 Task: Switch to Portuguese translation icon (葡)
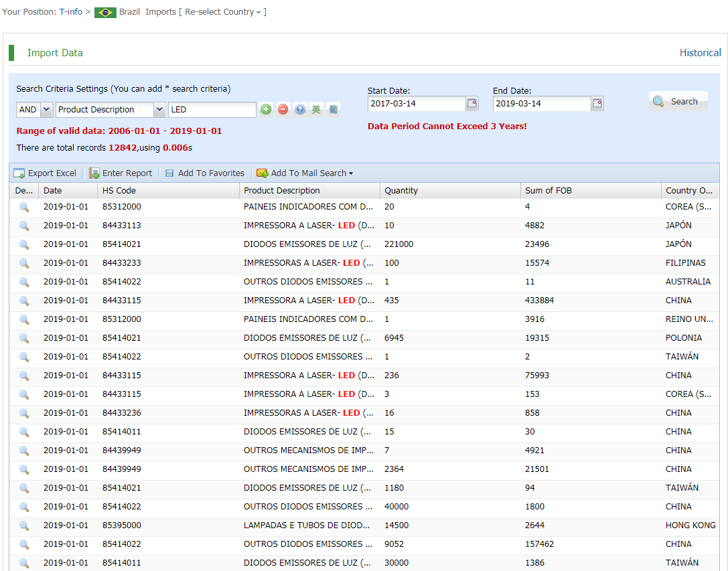tap(333, 110)
